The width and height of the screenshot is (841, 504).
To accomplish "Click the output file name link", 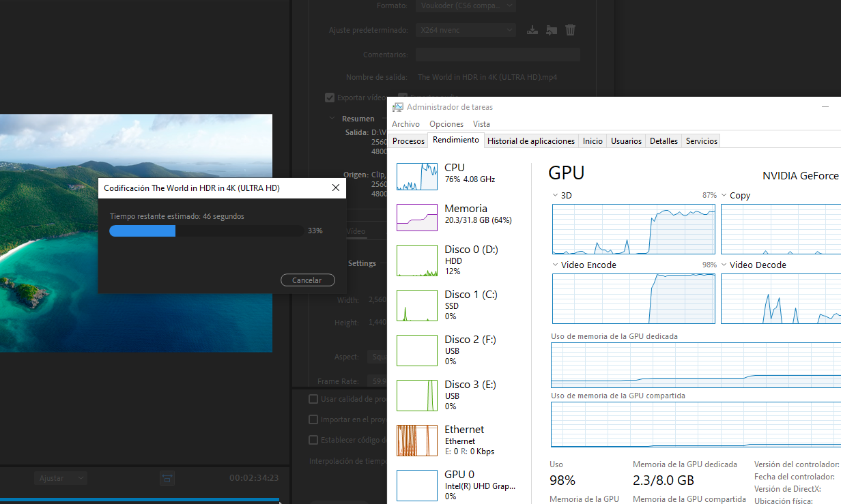I will point(487,77).
